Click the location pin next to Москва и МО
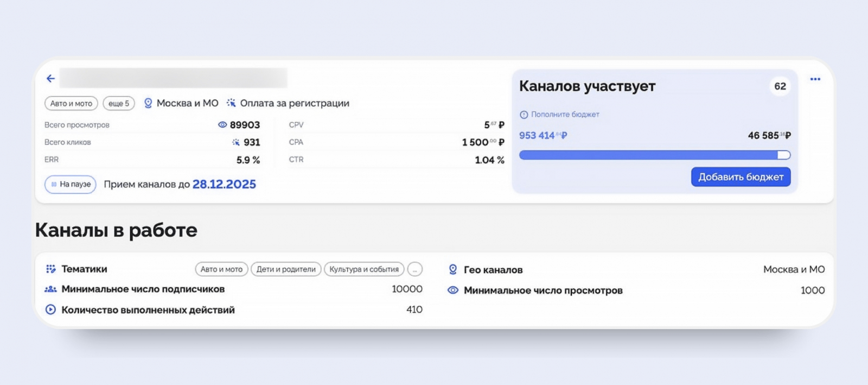 click(x=148, y=103)
